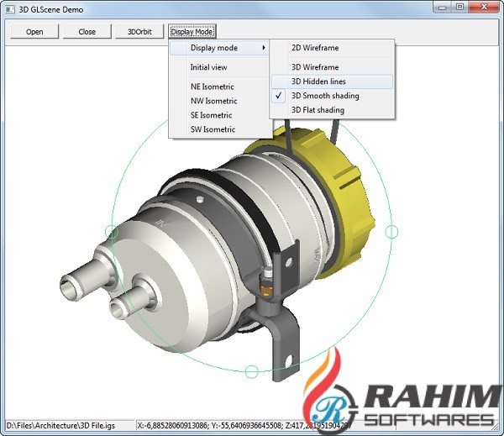Maximize the 3D GLScene Demo window

tap(460, 7)
